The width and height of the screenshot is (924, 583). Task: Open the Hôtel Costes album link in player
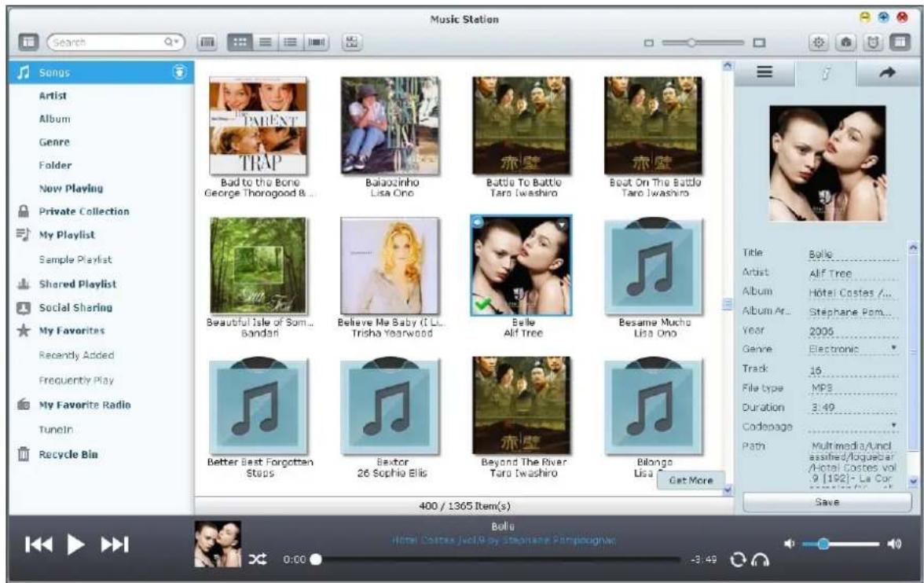click(x=504, y=540)
